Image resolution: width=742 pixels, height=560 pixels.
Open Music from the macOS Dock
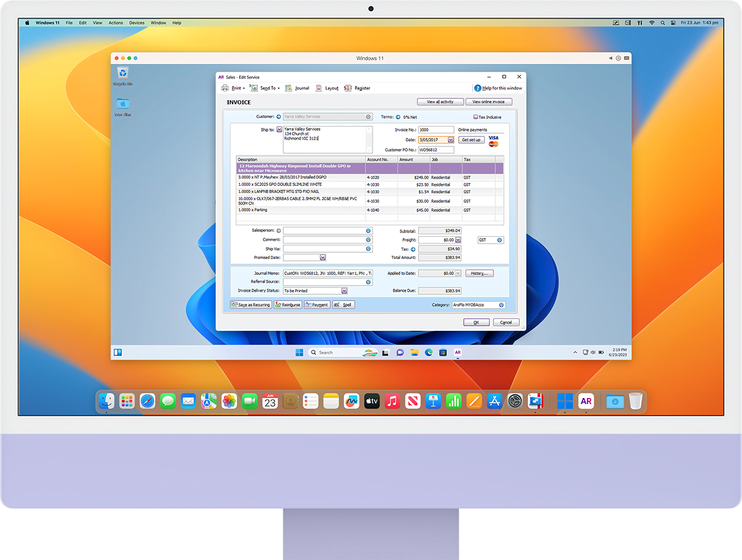(392, 401)
